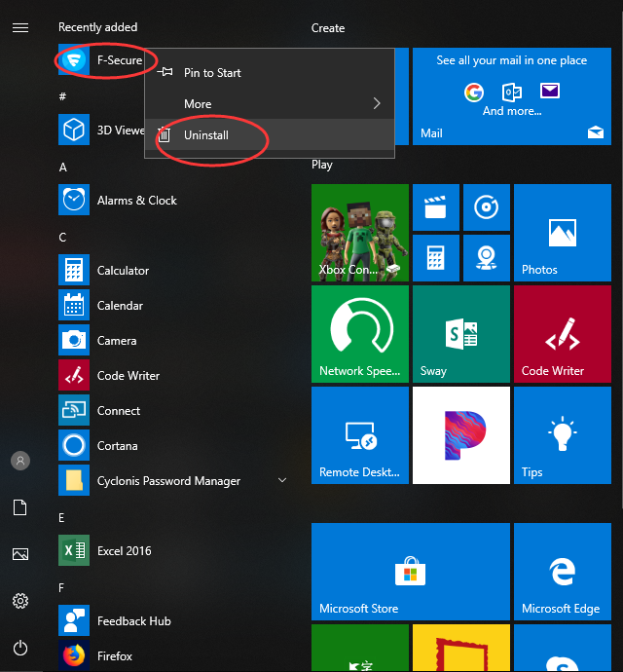This screenshot has width=623, height=672.
Task: Select Pin to Start in context menu
Action: [270, 72]
